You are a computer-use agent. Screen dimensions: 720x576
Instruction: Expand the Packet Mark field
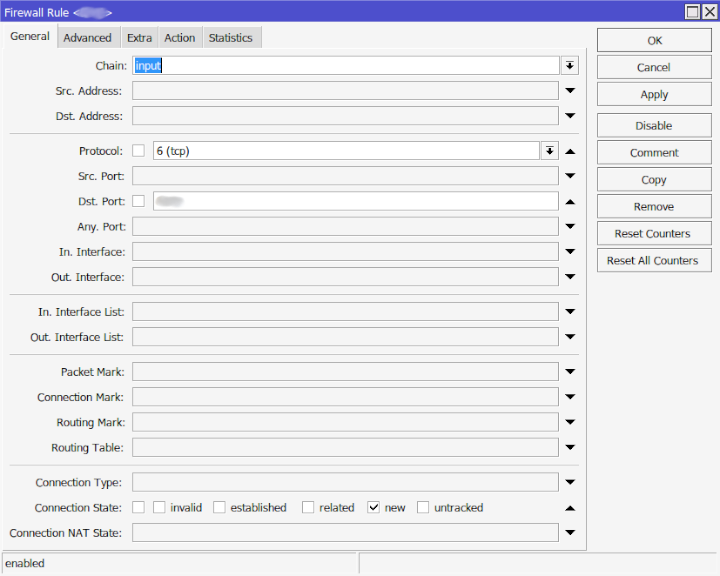570,372
